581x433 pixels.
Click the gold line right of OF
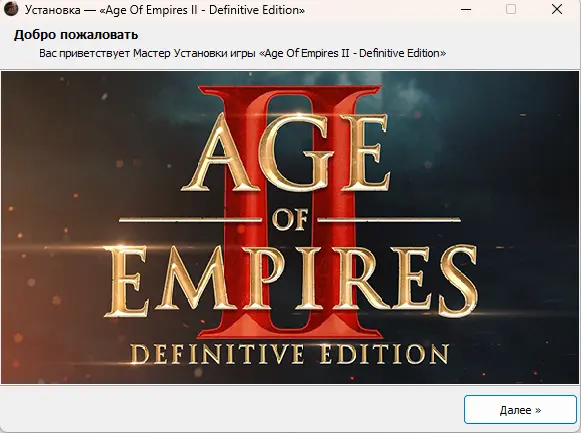389,220
